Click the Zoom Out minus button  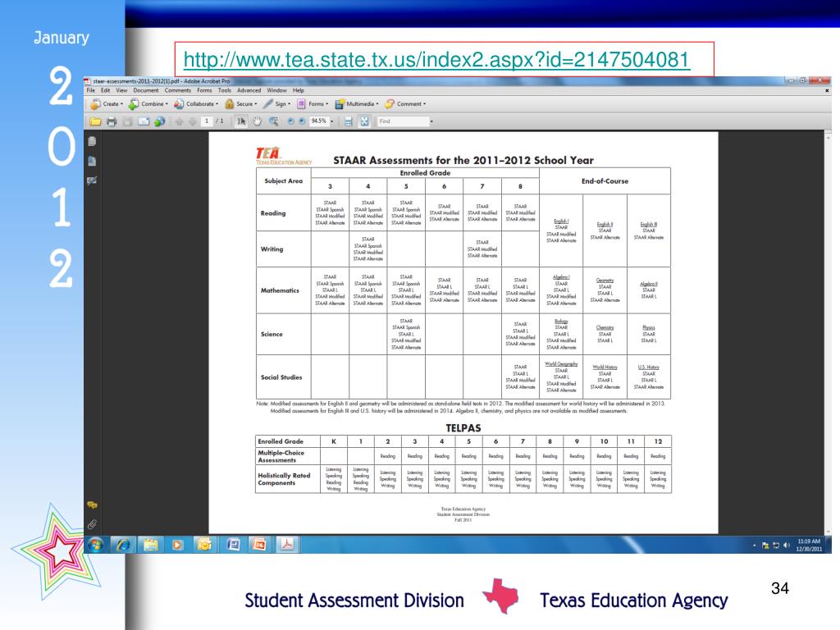[290, 121]
